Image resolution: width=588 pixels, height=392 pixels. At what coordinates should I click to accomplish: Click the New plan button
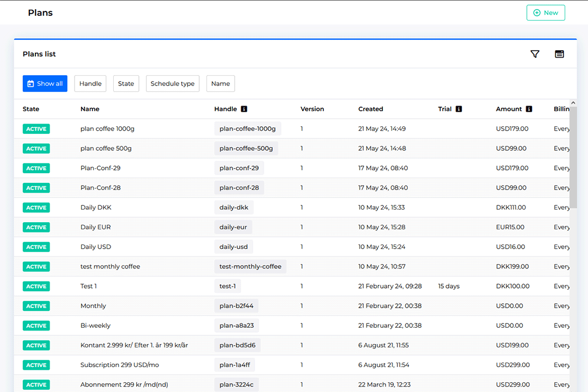click(546, 13)
